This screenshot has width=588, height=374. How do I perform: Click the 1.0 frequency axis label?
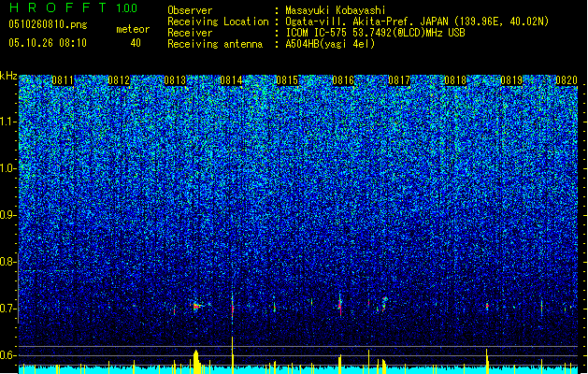pos(8,168)
